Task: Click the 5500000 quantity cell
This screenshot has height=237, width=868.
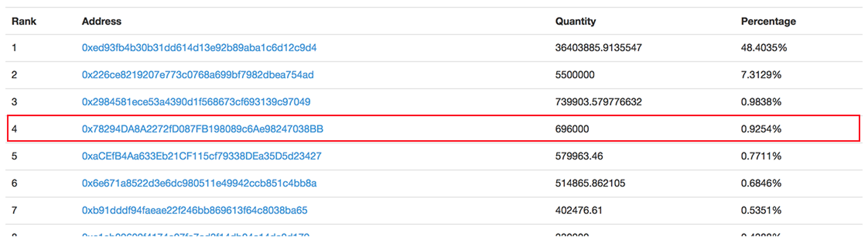Action: (575, 75)
